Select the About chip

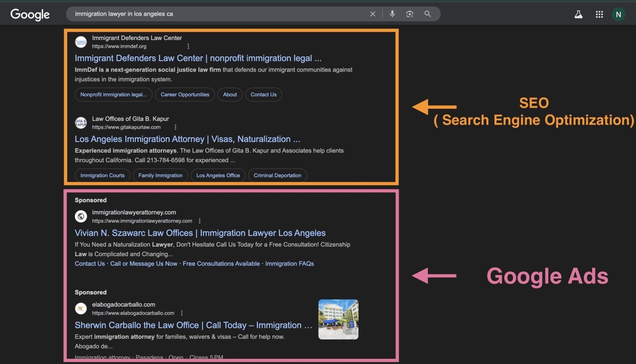230,95
